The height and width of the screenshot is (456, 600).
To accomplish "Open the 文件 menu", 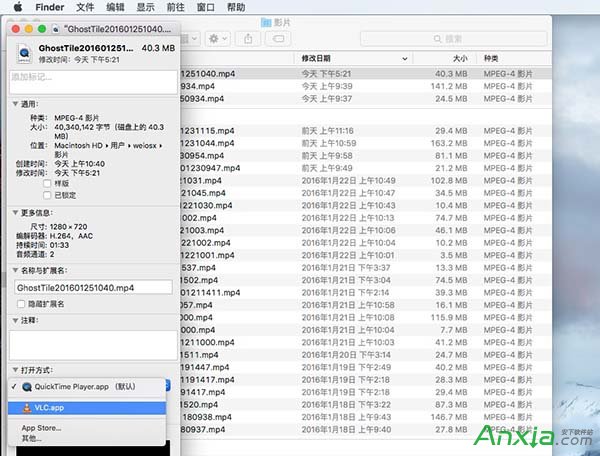I will click(x=85, y=7).
